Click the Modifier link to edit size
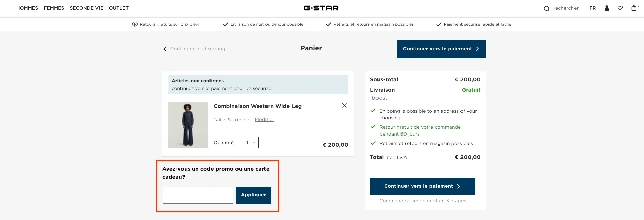Screen dimensions: 644x220 264,119
